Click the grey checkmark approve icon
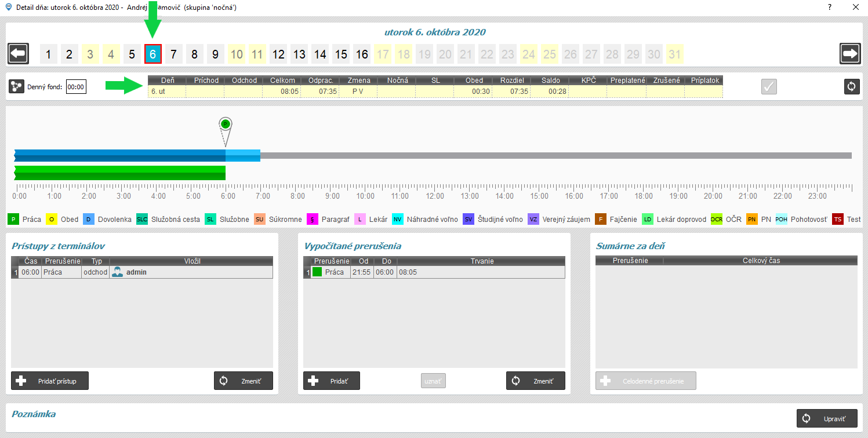The height and width of the screenshot is (438, 868). tap(769, 87)
